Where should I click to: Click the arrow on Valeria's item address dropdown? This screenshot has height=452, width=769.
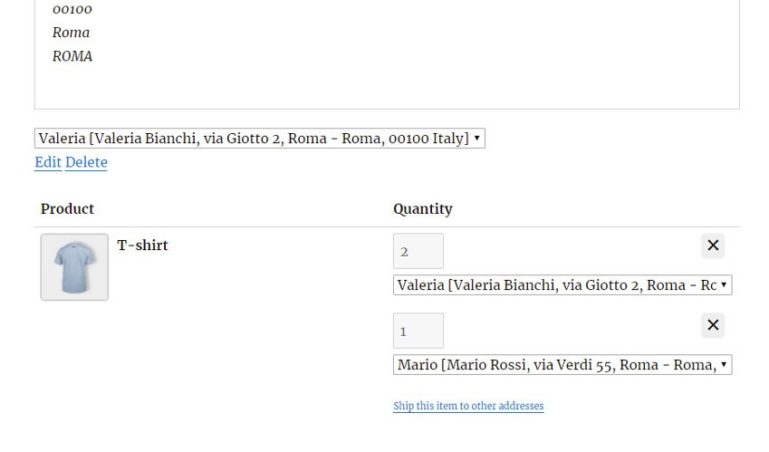point(724,284)
